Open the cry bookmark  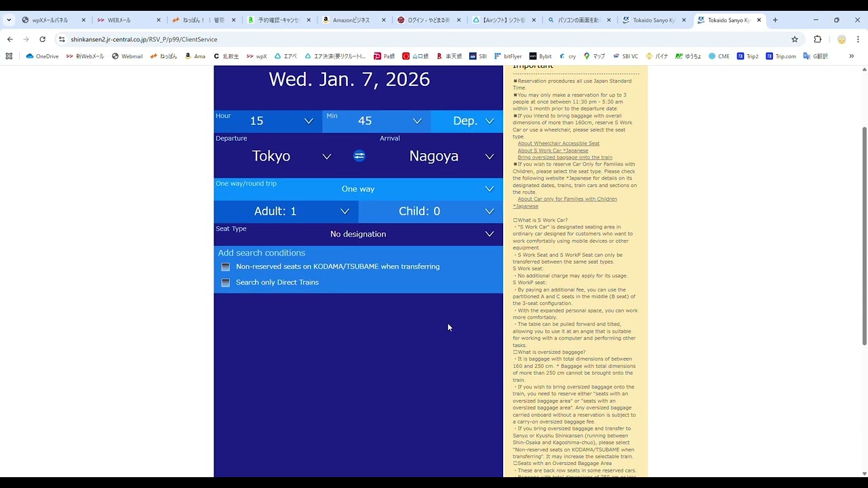[567, 56]
